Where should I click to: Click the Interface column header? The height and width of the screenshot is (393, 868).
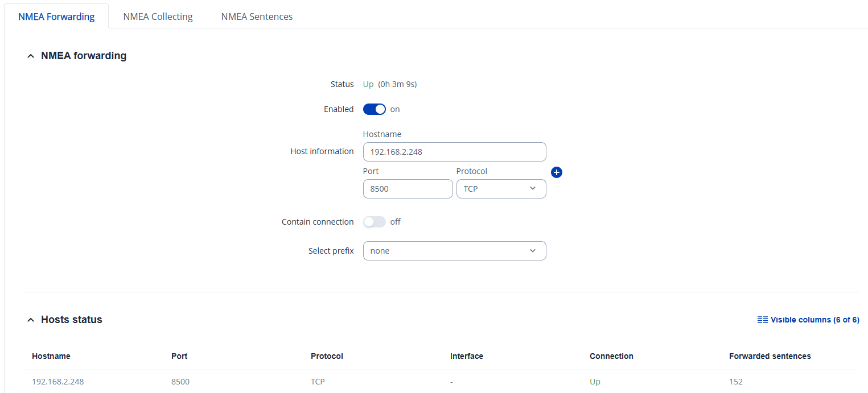click(x=466, y=356)
